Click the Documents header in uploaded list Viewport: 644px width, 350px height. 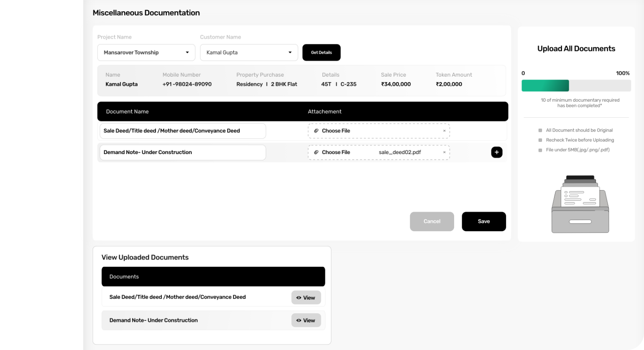pyautogui.click(x=124, y=277)
